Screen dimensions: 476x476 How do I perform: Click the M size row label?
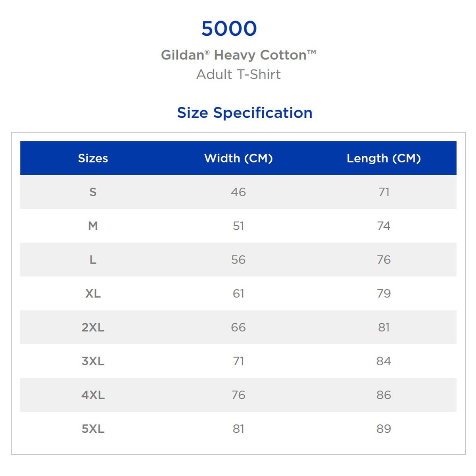93,226
